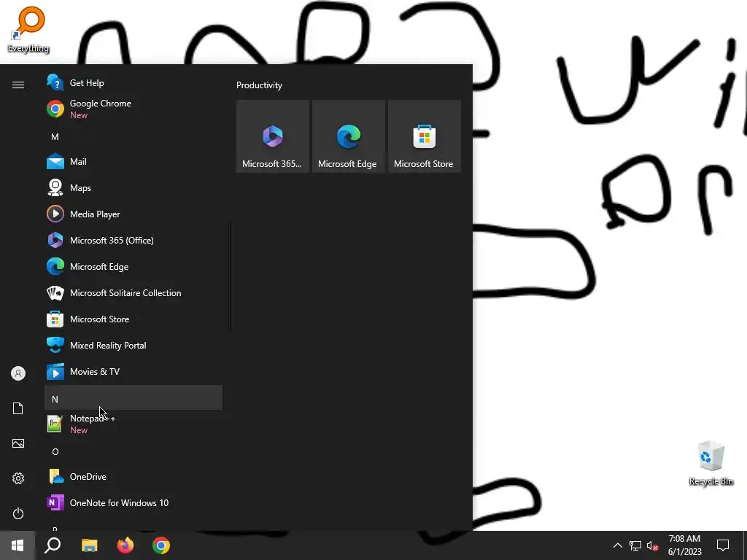Expand the Start menu hamburger button

(18, 85)
